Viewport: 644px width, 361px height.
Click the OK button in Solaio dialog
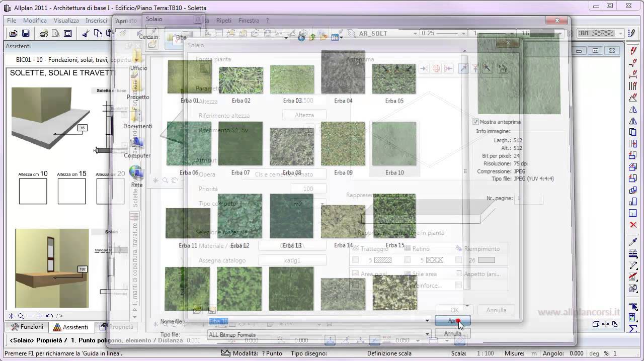pos(454,310)
